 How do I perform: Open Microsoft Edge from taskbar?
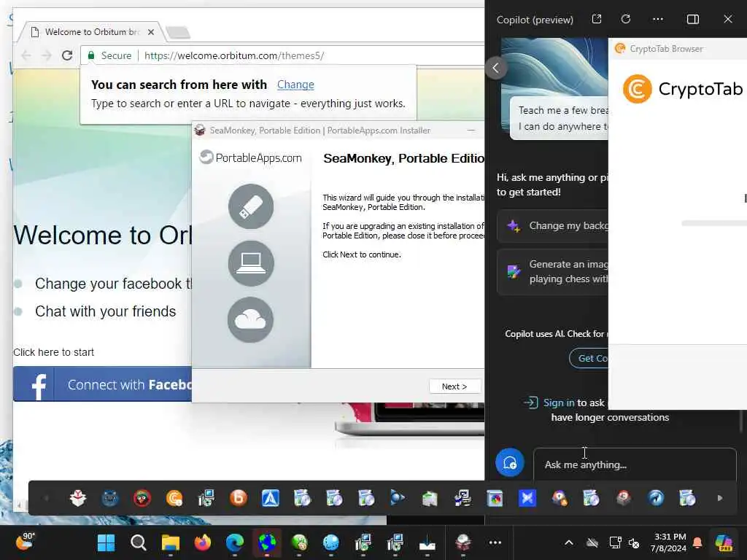click(235, 542)
